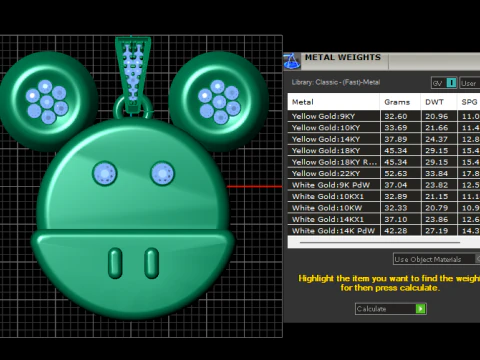This screenshot has height=360, width=480.
Task: Select the Yellow Gold:22KY row
Action: click(x=384, y=173)
